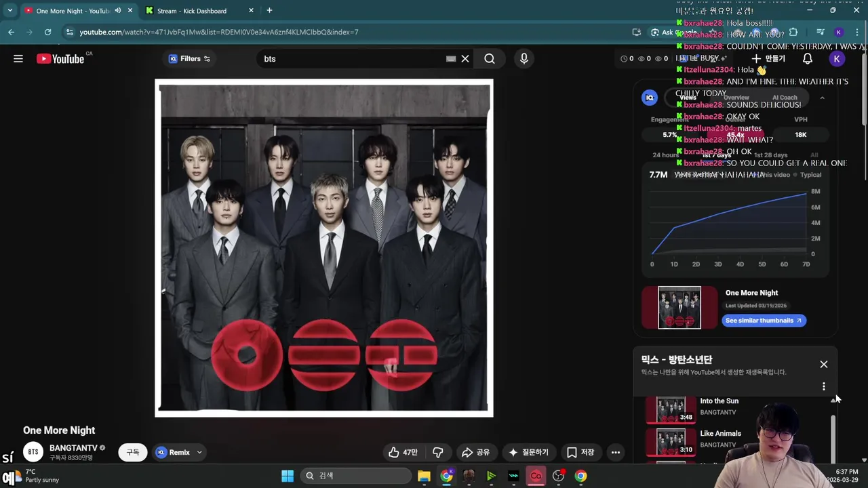Screen dimensions: 868x488
Task: Open the vidIQ Filters button
Action: pos(189,59)
